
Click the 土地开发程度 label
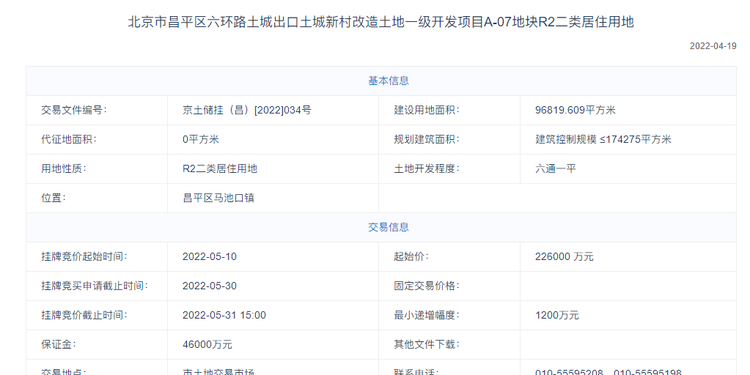(x=427, y=169)
